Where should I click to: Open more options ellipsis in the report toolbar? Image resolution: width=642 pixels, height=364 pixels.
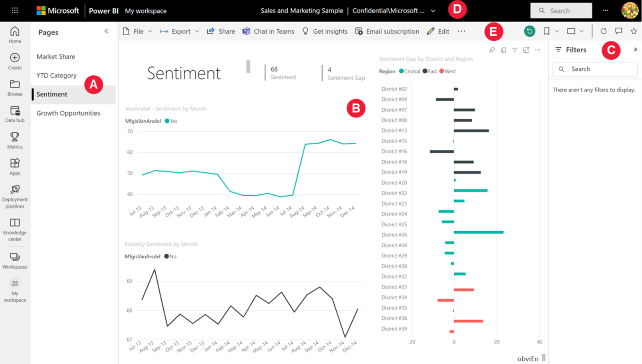tap(461, 31)
